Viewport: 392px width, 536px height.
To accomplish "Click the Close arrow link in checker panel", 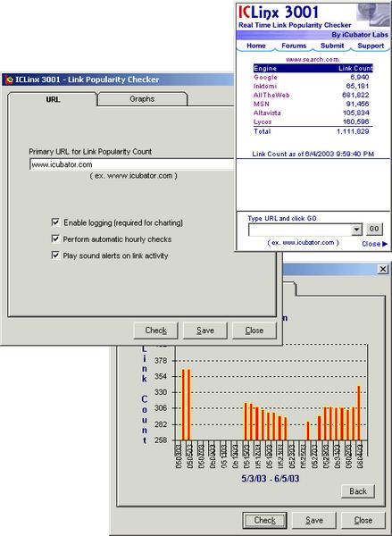I will pyautogui.click(x=374, y=244).
